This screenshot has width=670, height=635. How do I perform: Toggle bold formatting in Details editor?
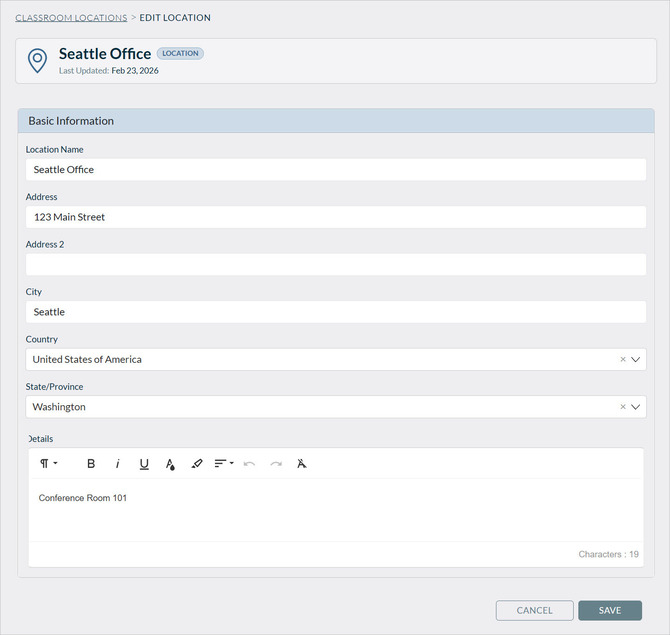coord(91,464)
